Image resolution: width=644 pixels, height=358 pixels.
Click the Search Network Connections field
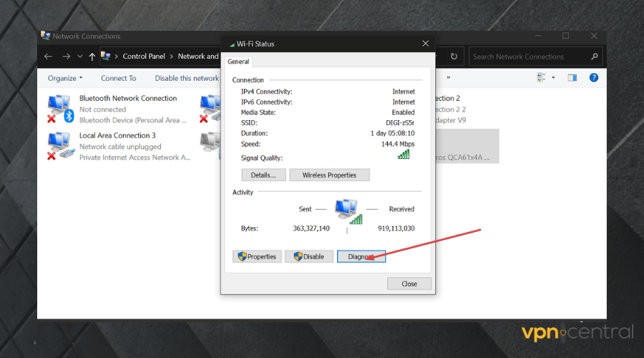[x=530, y=57]
